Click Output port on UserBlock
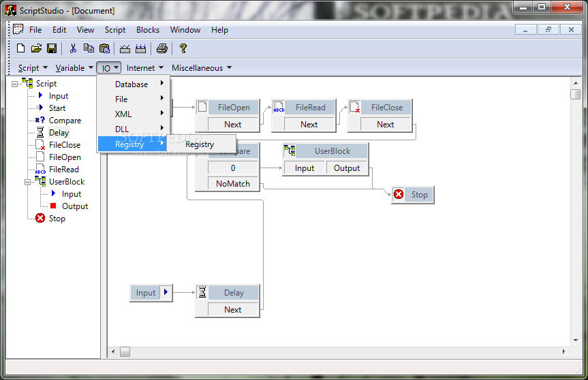The height and width of the screenshot is (380, 588). coord(347,168)
